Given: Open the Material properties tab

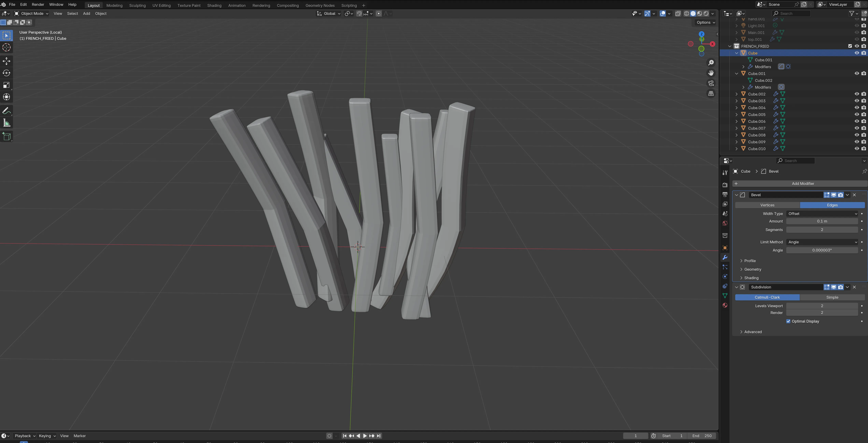Looking at the screenshot, I should pos(725,305).
